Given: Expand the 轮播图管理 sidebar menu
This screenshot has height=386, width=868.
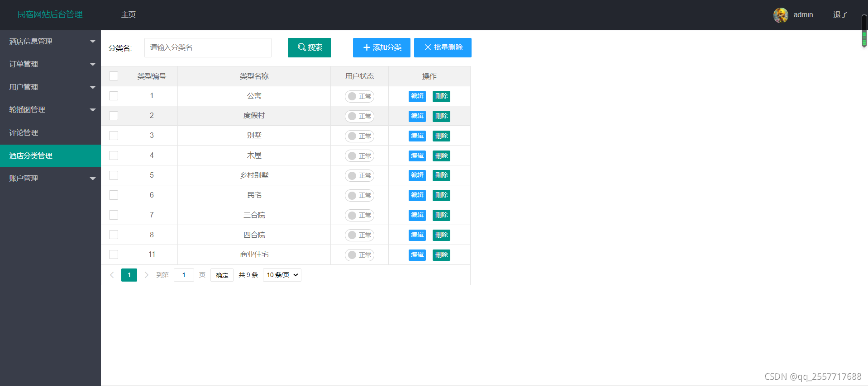Looking at the screenshot, I should coord(50,110).
